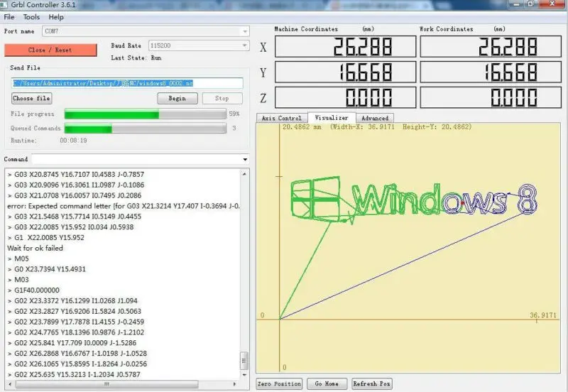This screenshot has width=568, height=392.
Task: Click the log scroll left arrow
Action: point(10,383)
